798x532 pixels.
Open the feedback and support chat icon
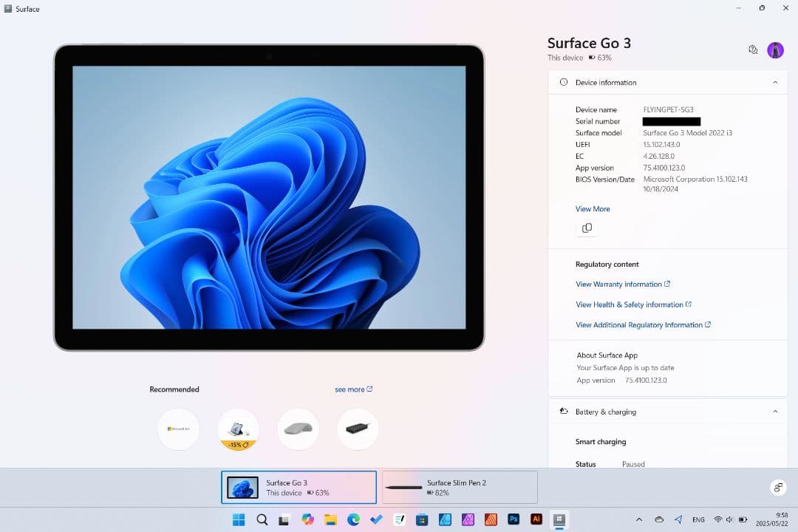[753, 50]
